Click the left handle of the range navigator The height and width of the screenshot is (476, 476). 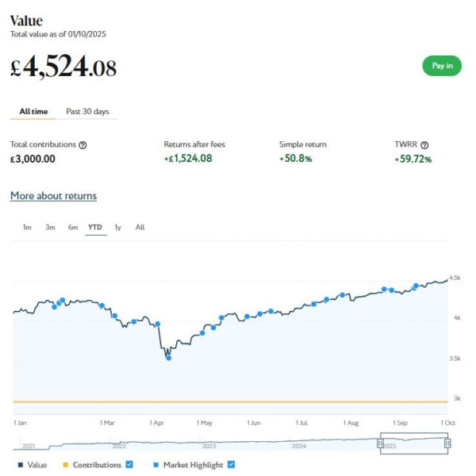(x=380, y=443)
